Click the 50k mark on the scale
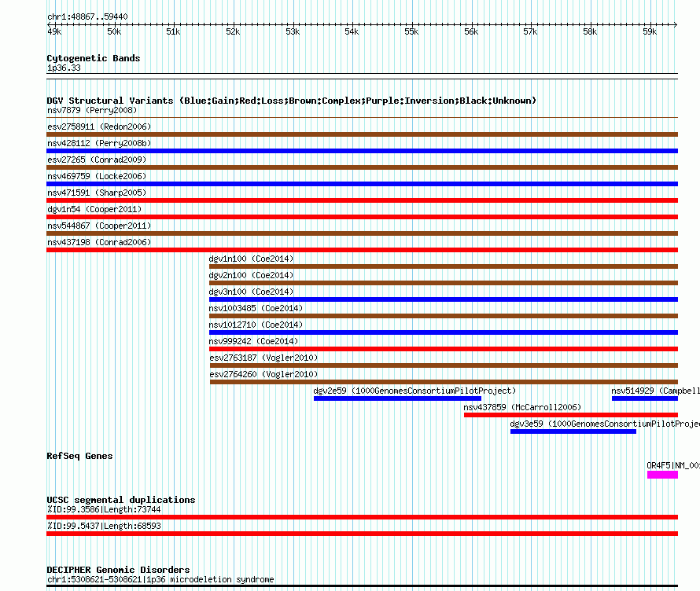This screenshot has height=591, width=700. [x=114, y=31]
